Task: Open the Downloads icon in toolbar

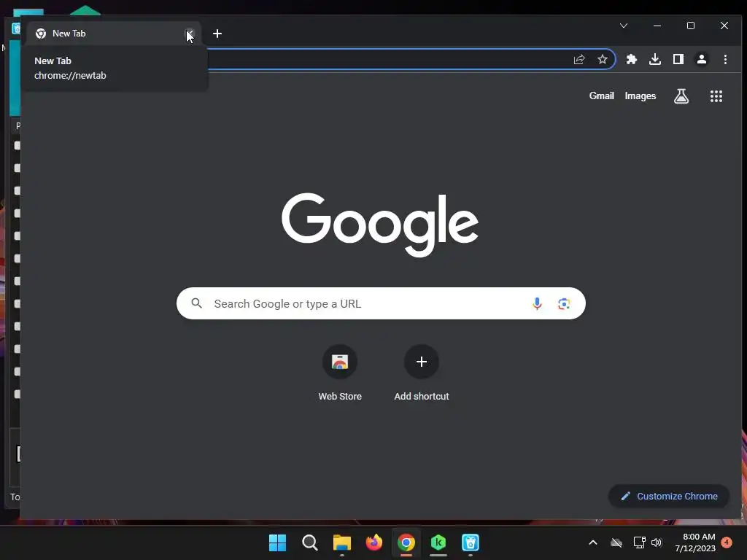Action: 655,60
